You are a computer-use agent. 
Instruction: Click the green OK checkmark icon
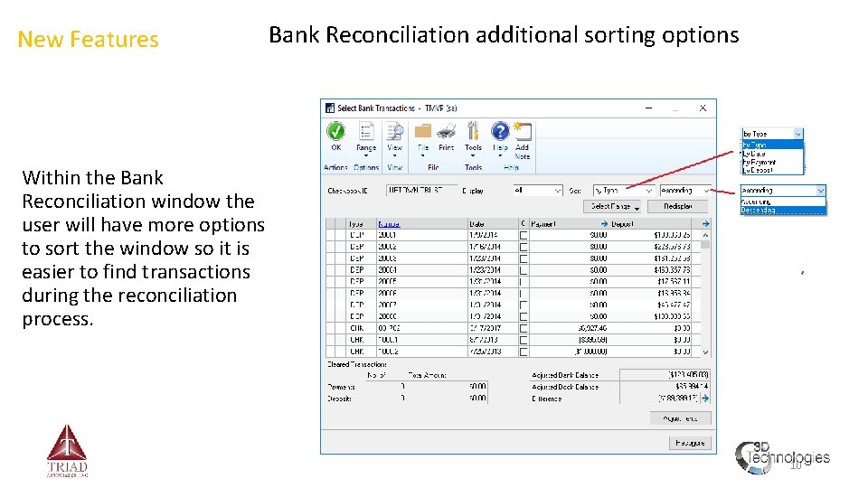[x=335, y=132]
